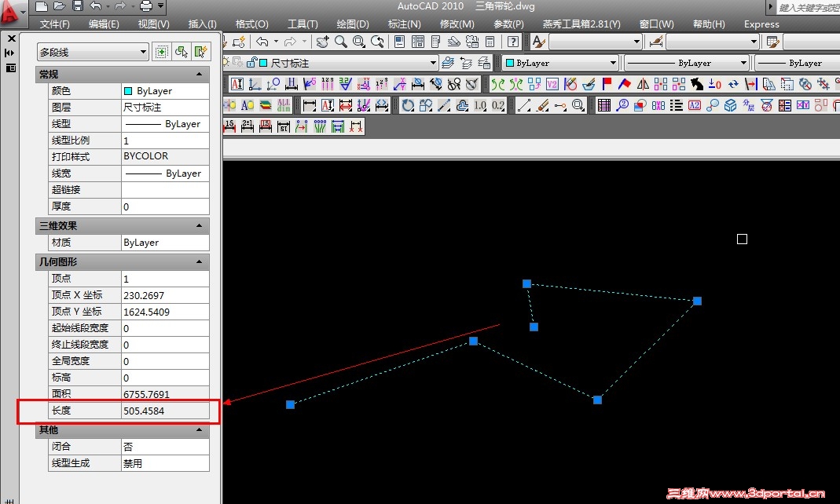Click the Save floppy disk icon

(78, 6)
